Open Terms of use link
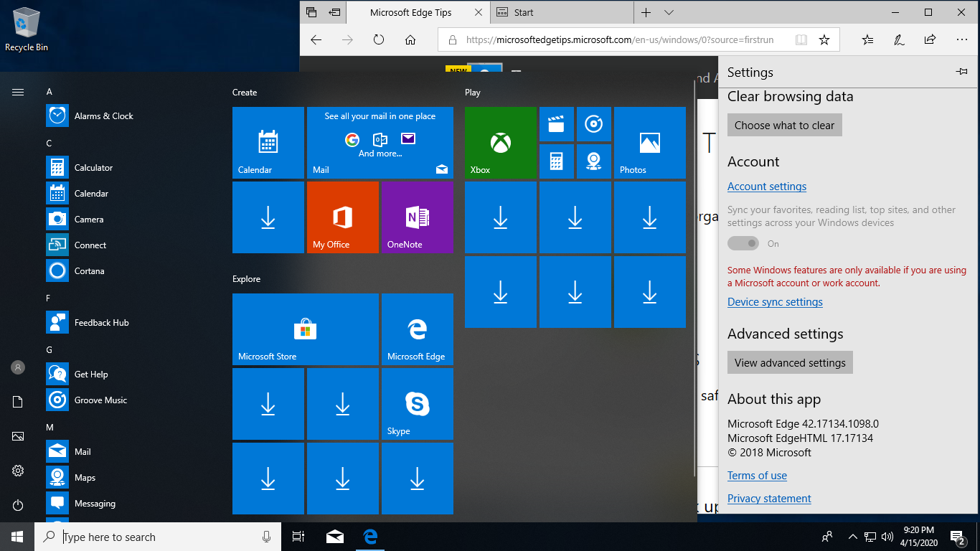 click(757, 476)
